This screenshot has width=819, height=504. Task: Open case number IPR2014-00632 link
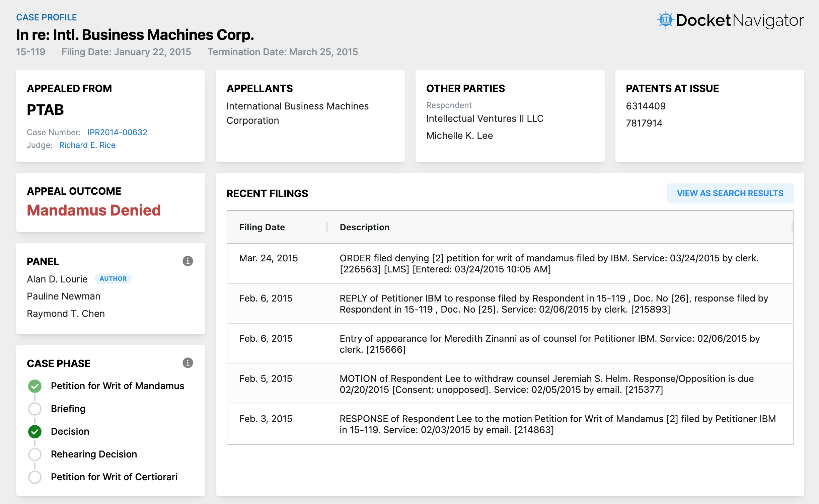pyautogui.click(x=117, y=132)
